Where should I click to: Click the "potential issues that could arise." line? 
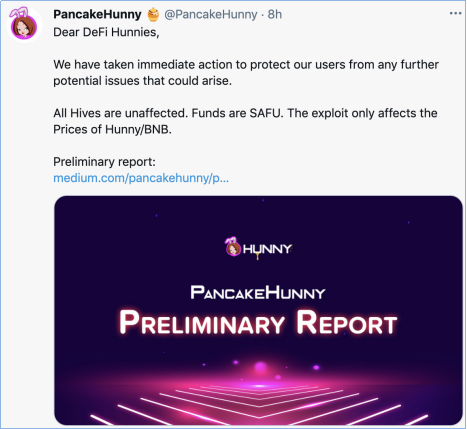142,81
